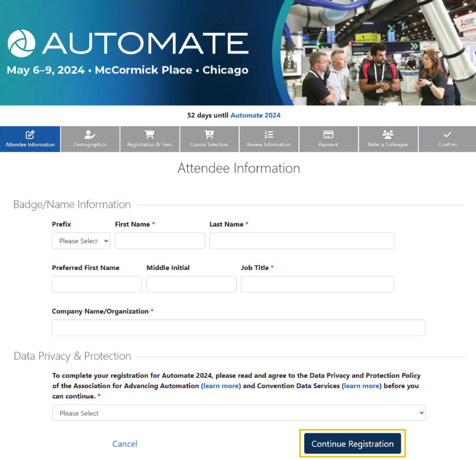Viewport: 476px width, 460px height.
Task: Click the 'Attendee Information' page heading
Action: coord(239,168)
